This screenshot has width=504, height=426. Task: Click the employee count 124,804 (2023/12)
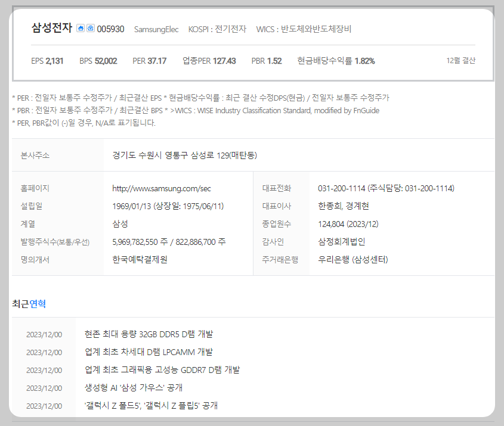348,224
